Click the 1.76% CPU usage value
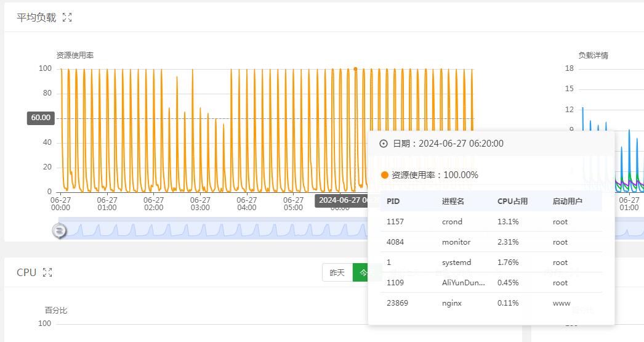The image size is (644, 342). [x=508, y=263]
